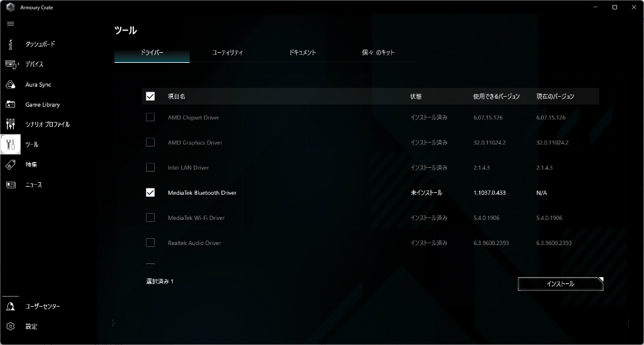Click the 項目名 column header
644x345 pixels.
[177, 96]
